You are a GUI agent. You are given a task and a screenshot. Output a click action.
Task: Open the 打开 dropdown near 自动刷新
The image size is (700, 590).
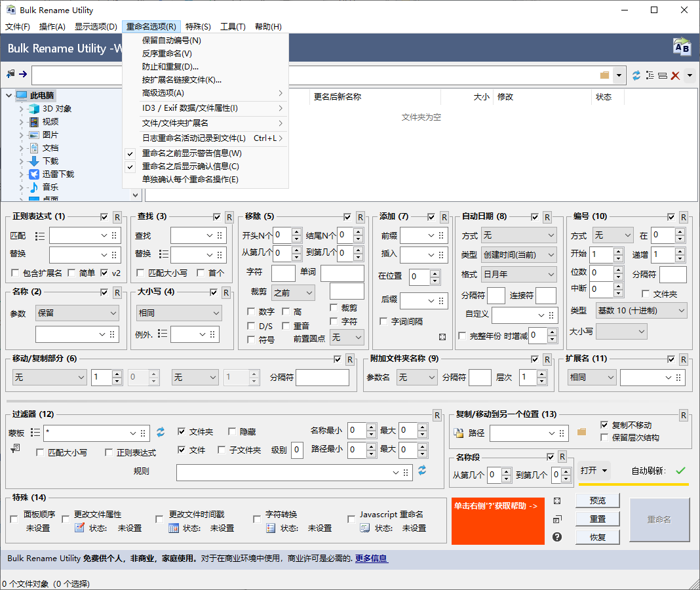tap(593, 469)
